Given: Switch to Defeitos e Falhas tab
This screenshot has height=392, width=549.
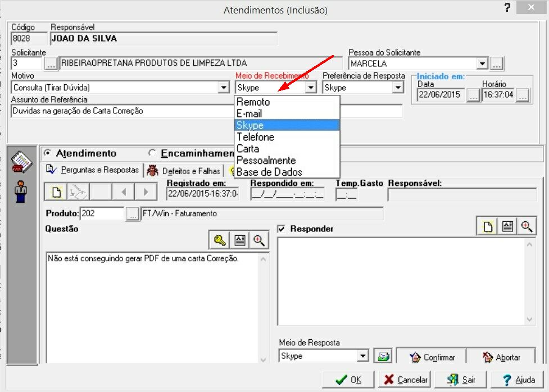Looking at the screenshot, I should [x=184, y=171].
